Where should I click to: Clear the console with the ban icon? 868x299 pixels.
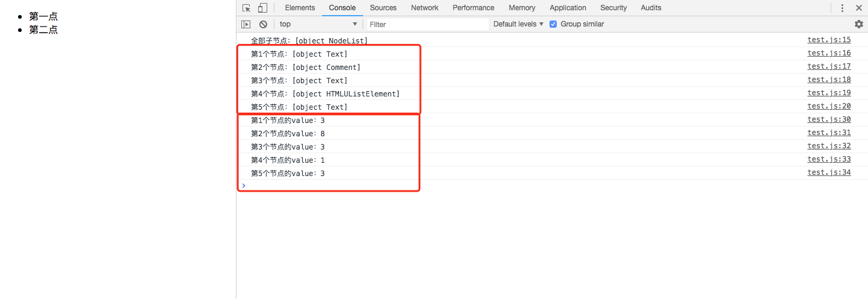[x=264, y=24]
